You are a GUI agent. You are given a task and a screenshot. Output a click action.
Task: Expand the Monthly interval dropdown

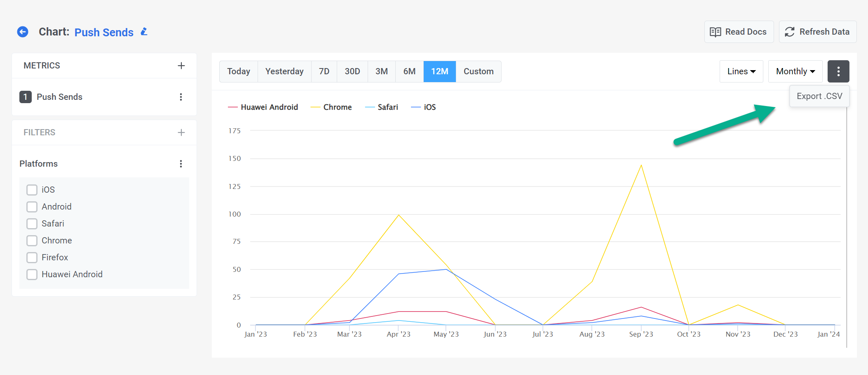(x=795, y=71)
